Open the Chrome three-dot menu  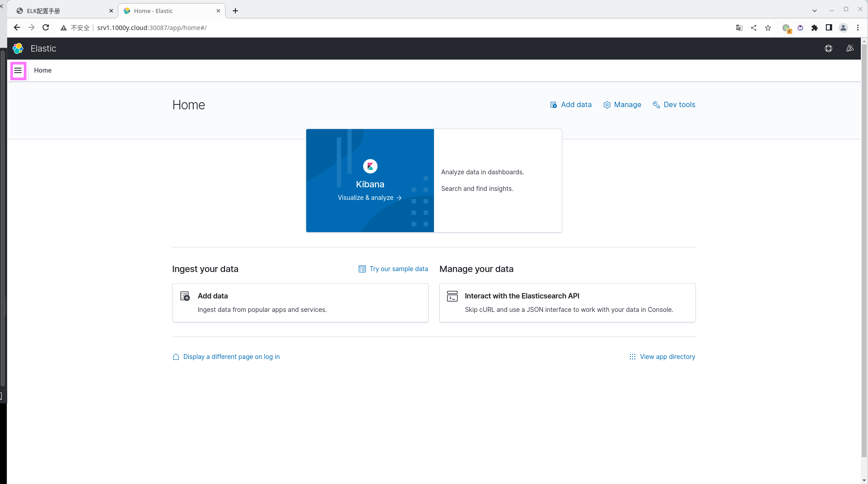pyautogui.click(x=858, y=28)
